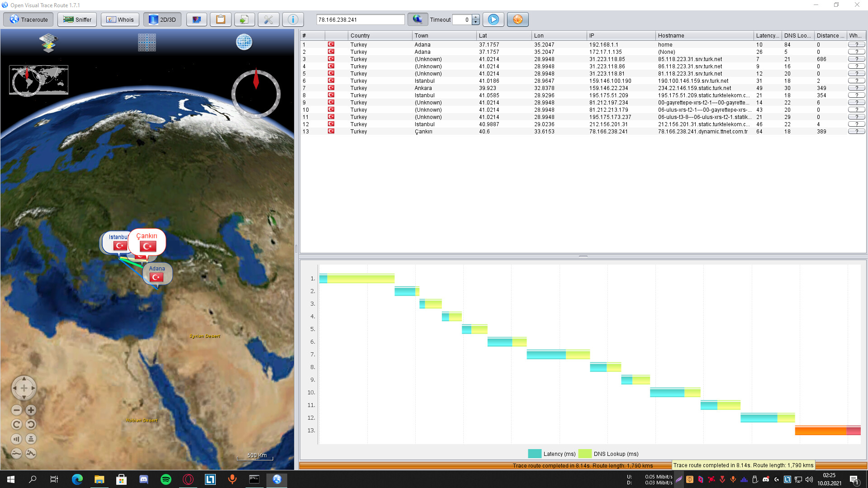
Task: Click the latency bar for hop 1
Action: coord(323,279)
